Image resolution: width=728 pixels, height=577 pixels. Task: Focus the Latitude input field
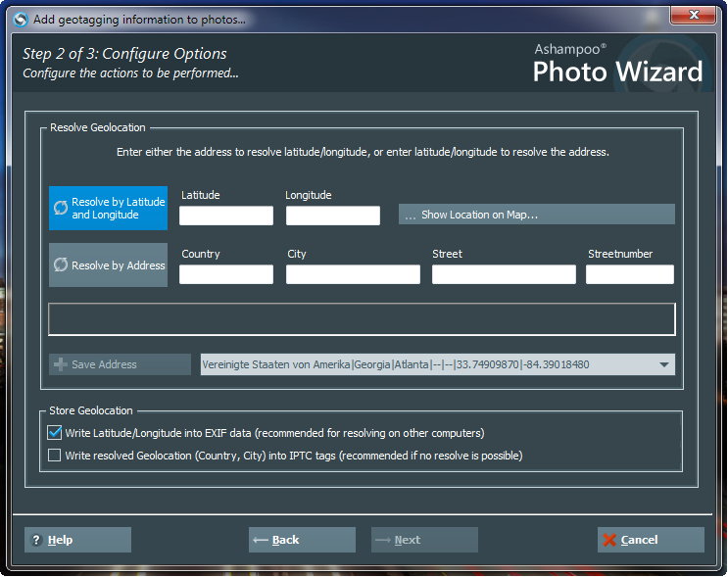(225, 216)
